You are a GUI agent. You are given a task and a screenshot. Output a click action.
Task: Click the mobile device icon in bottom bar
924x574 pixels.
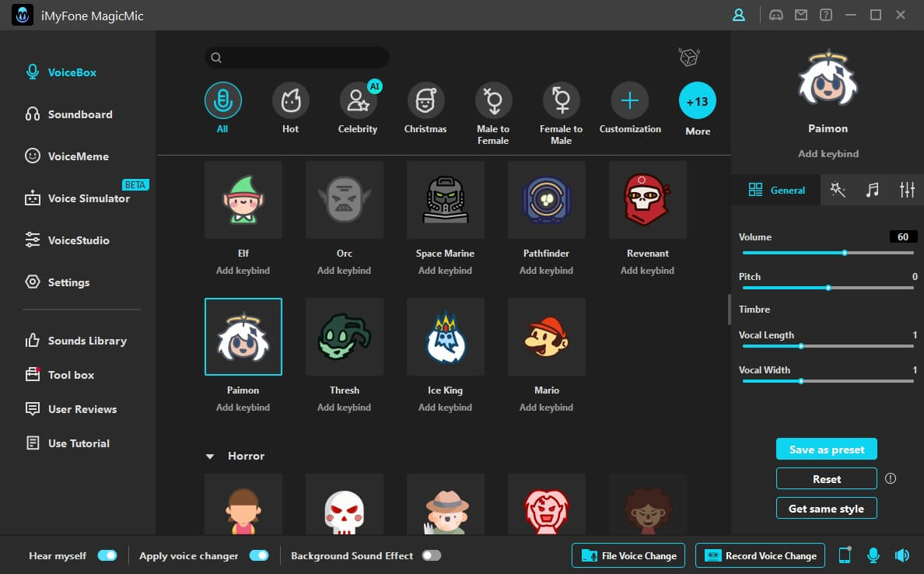tap(845, 555)
